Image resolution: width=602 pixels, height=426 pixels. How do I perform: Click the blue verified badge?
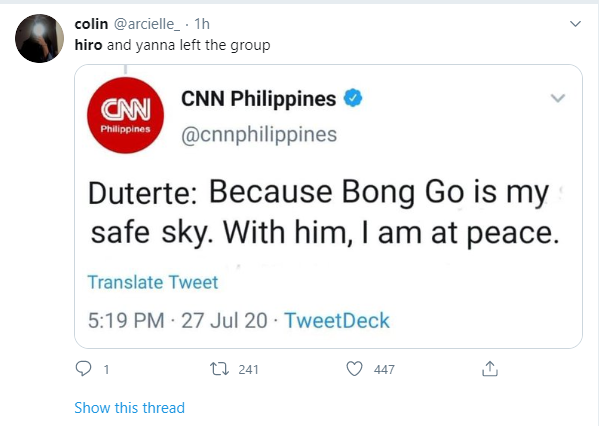click(x=354, y=99)
